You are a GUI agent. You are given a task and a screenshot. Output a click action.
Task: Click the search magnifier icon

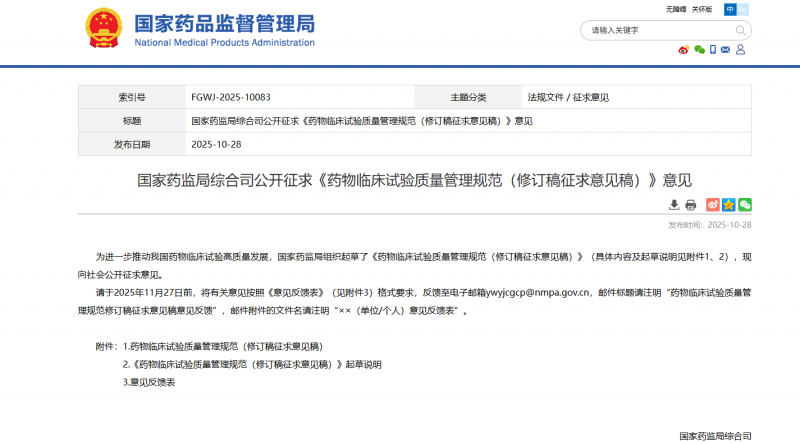pos(741,30)
